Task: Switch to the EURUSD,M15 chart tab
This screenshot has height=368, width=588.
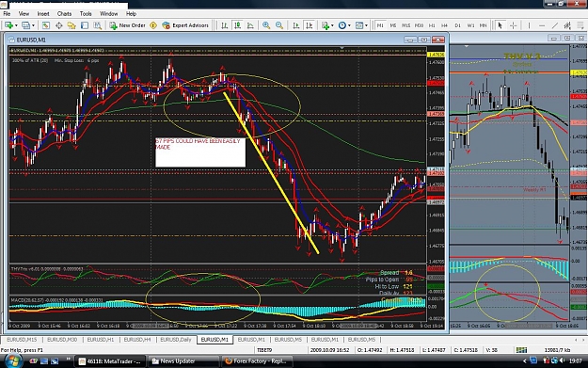Action: coord(22,340)
